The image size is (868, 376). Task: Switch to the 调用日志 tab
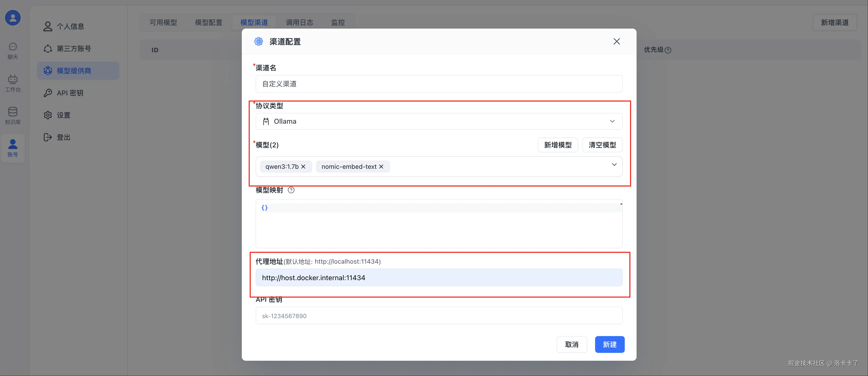click(299, 23)
